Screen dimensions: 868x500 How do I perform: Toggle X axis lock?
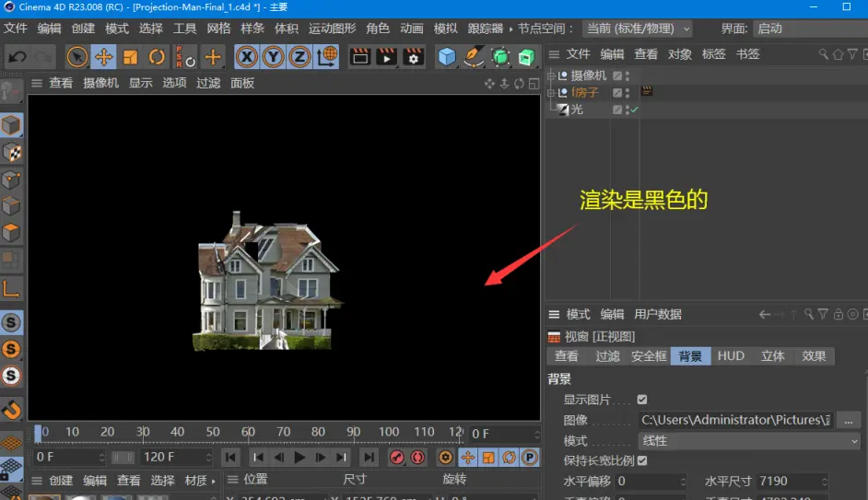coord(246,56)
